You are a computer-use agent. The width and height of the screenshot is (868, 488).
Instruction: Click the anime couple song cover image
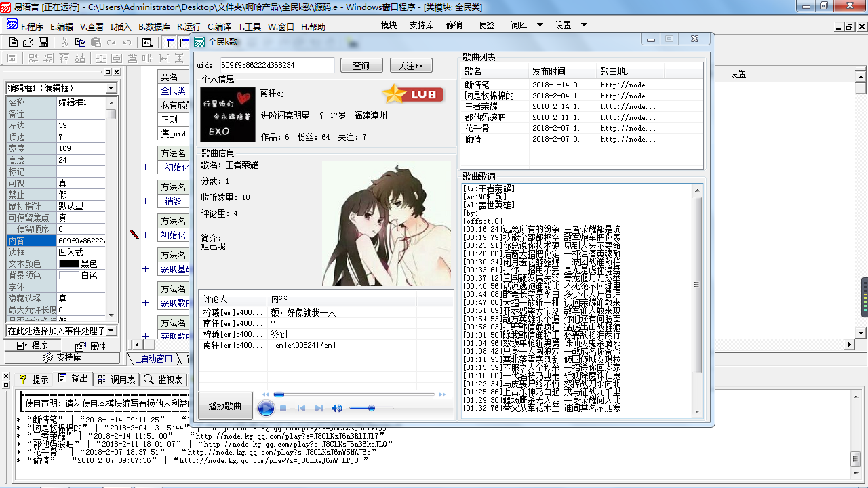click(x=386, y=223)
